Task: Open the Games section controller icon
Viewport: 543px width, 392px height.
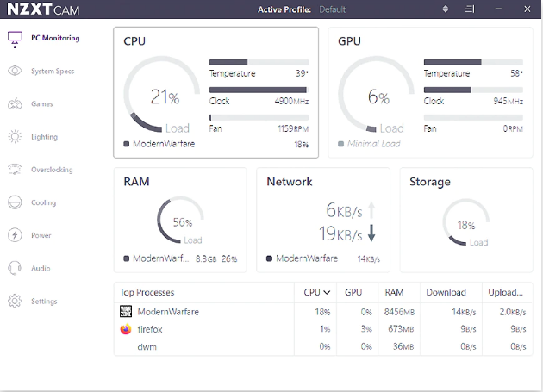Action: click(x=15, y=104)
